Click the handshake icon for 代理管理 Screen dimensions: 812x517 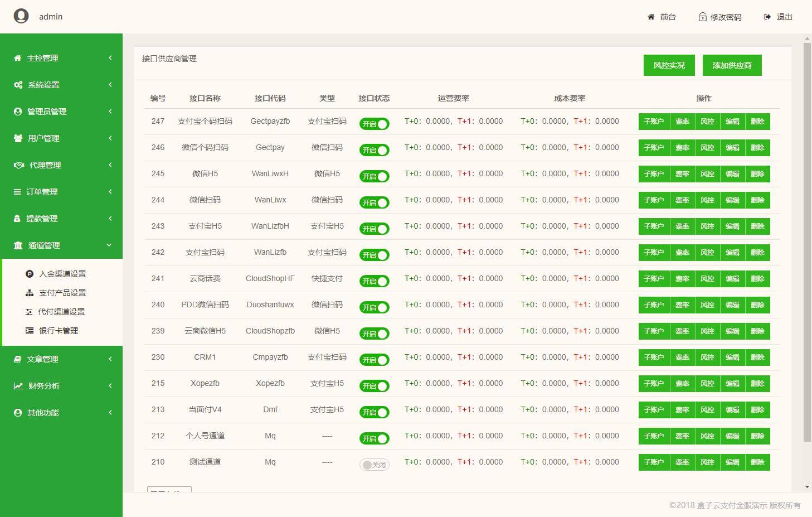(x=19, y=165)
